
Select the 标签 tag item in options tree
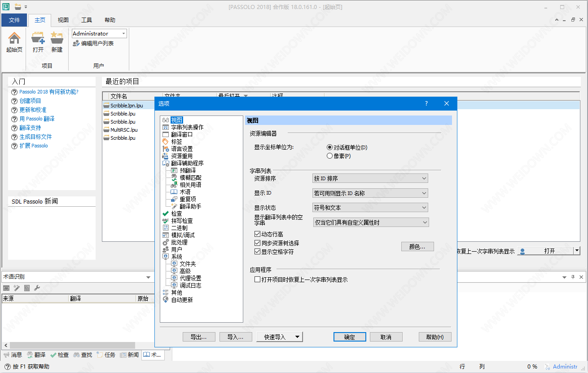coord(176,142)
